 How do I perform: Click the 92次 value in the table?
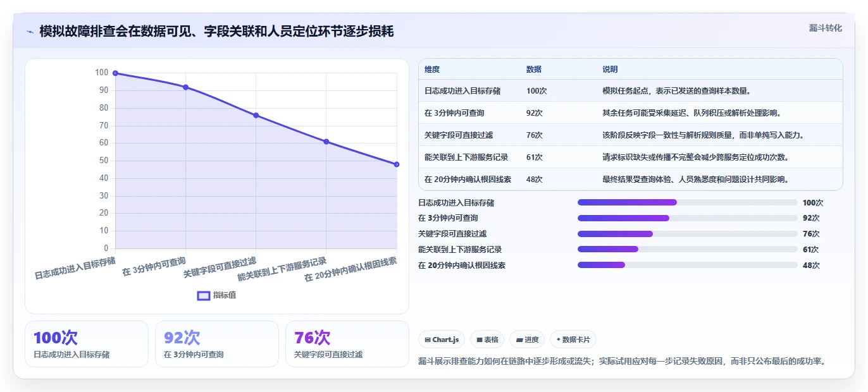pyautogui.click(x=535, y=113)
